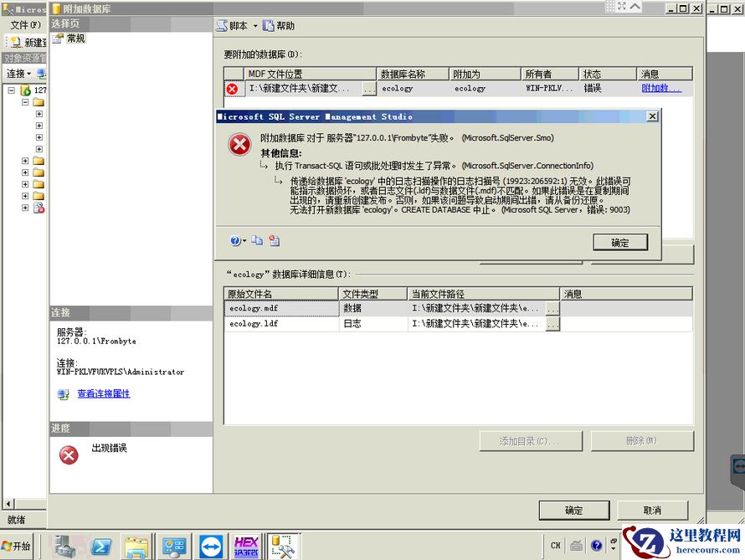Open the 查看连接属性 link
The height and width of the screenshot is (560, 745).
[104, 393]
